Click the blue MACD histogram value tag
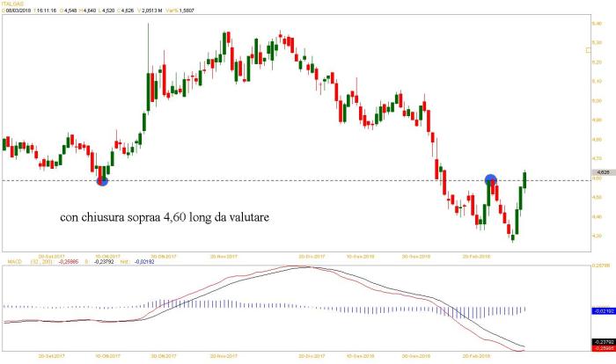This screenshot has height=364, width=616. pyautogui.click(x=603, y=310)
